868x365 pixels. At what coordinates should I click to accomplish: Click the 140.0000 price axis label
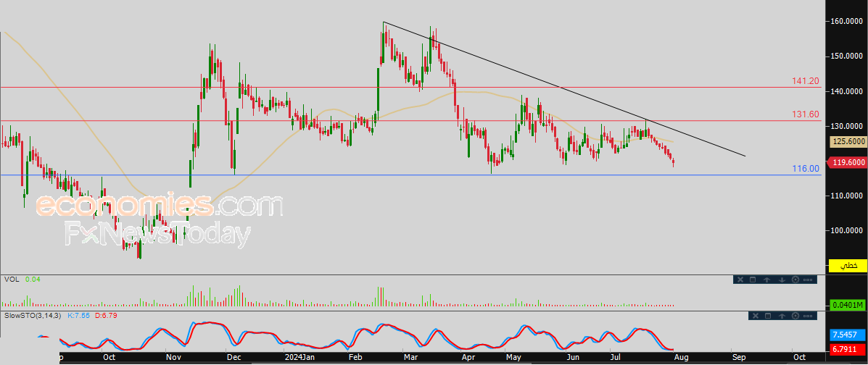pos(846,91)
